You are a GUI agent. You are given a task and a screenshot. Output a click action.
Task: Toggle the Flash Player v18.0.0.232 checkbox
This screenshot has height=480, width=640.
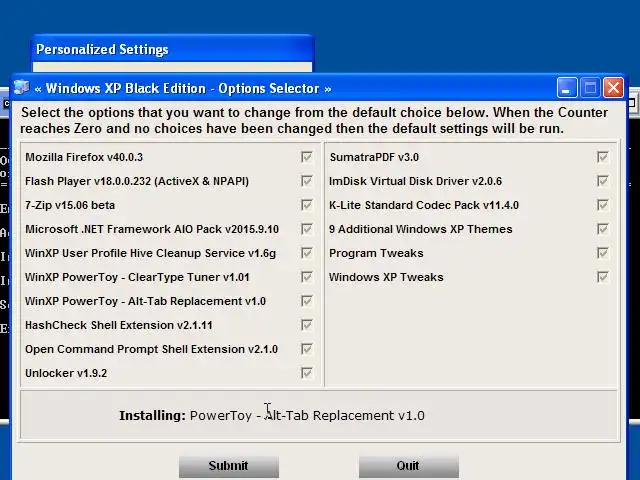(307, 181)
